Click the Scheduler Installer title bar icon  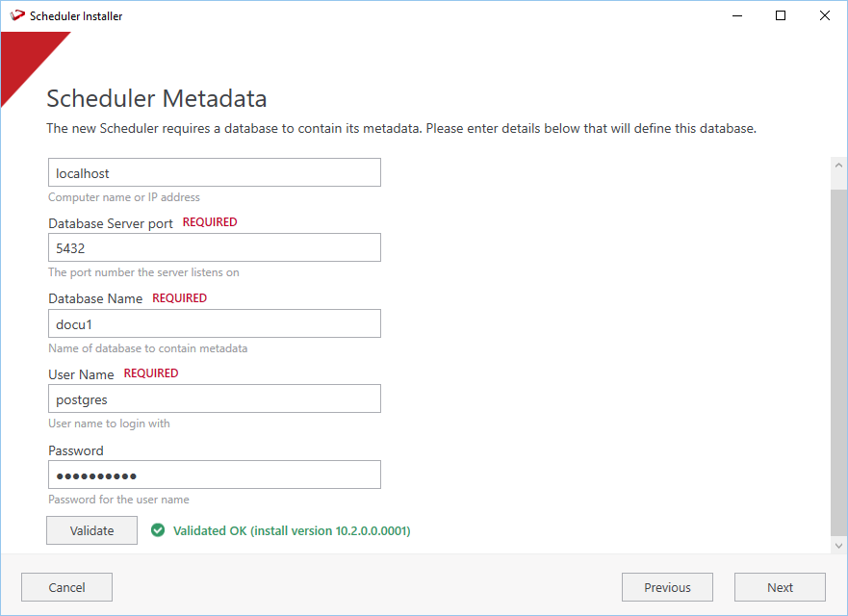[17, 15]
